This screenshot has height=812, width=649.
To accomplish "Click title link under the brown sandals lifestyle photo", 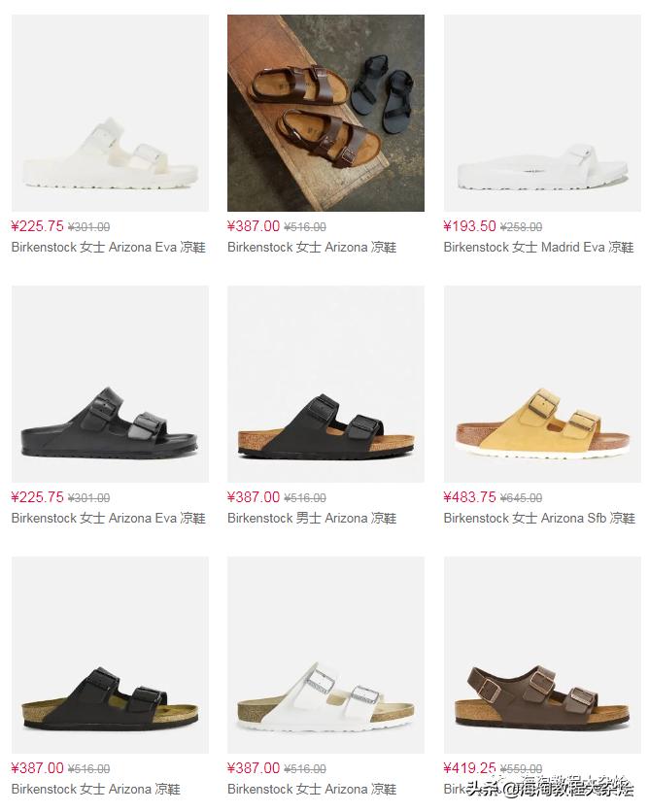I will (x=312, y=247).
